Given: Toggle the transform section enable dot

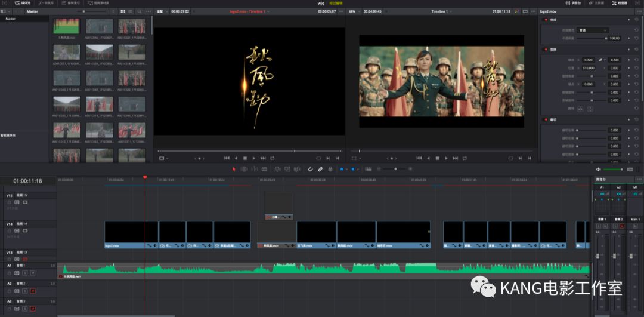Looking at the screenshot, I should point(546,50).
